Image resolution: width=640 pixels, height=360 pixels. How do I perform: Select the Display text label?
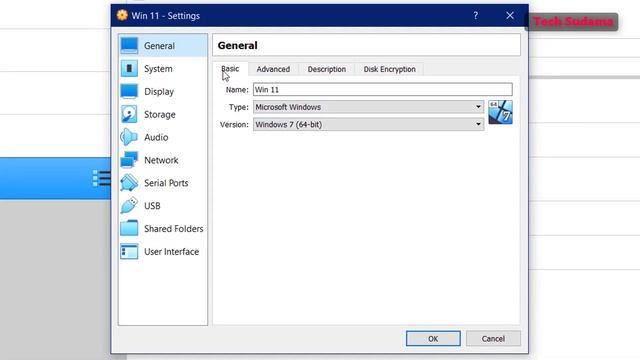pos(159,91)
